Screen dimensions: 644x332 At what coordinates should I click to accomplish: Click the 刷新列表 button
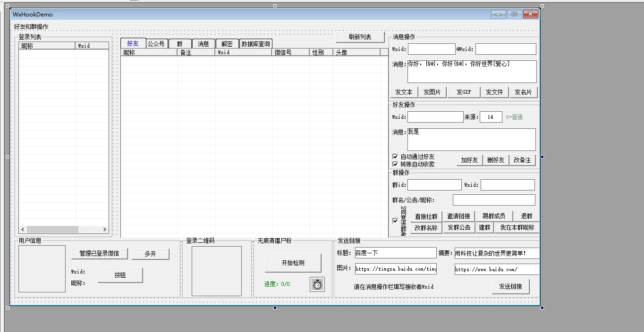[x=360, y=37]
